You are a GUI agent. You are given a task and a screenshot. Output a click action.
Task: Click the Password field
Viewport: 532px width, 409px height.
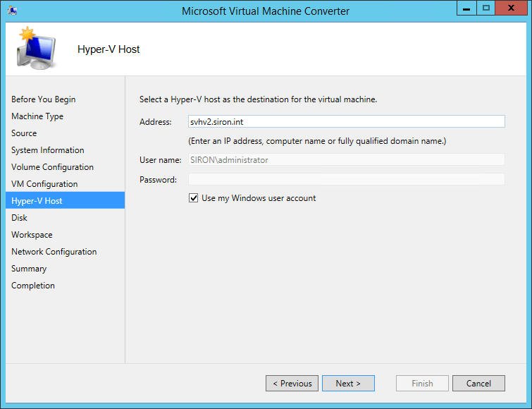point(347,179)
